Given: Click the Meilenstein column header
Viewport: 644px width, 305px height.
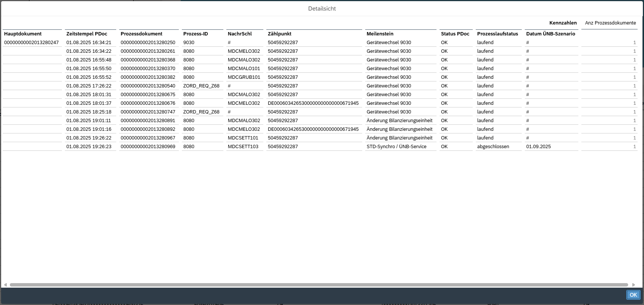Looking at the screenshot, I should click(380, 34).
